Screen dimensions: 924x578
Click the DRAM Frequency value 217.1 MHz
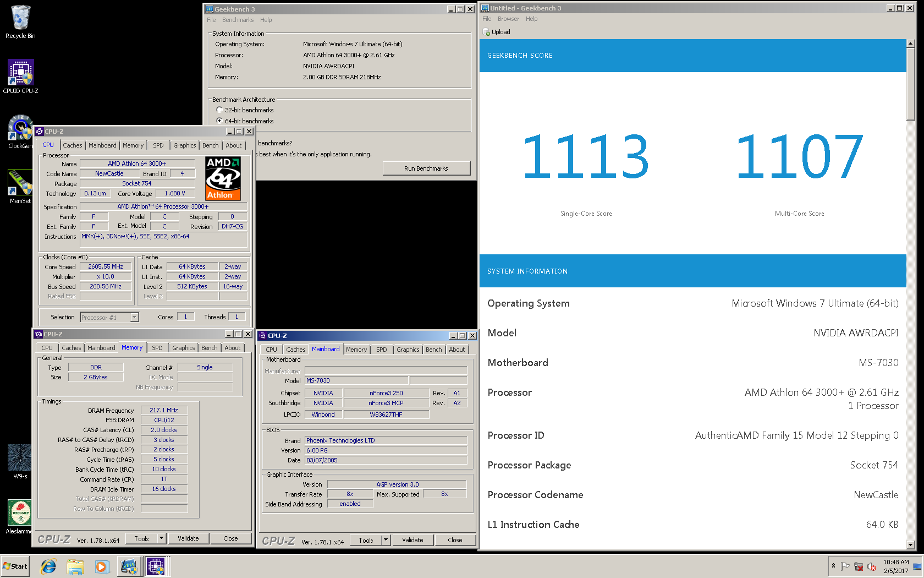point(164,410)
